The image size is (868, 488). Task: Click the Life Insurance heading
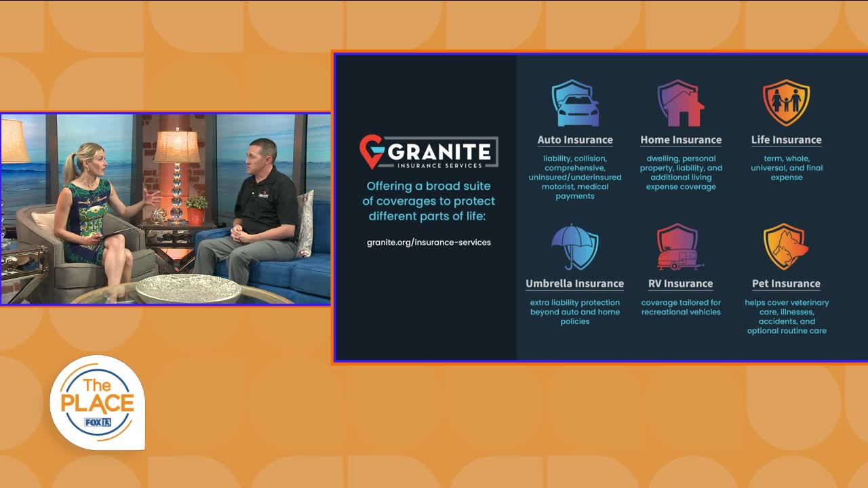[x=786, y=140]
